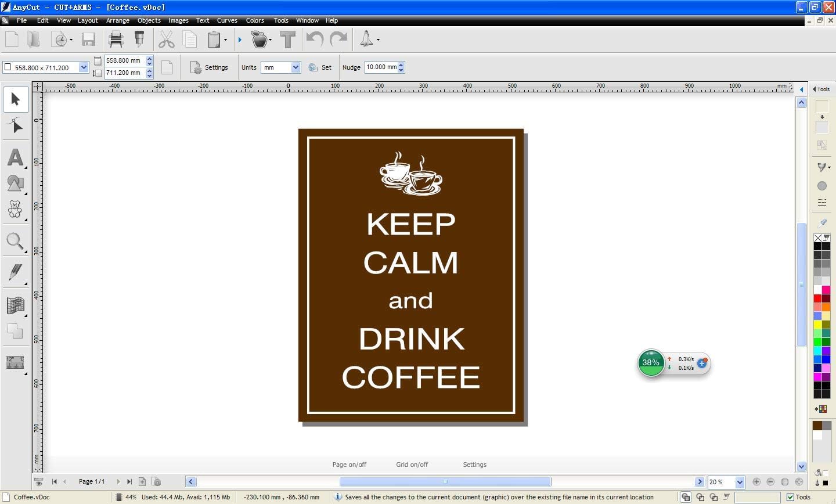Click the Set button
Screen dimensions: 836x504
[x=320, y=67]
